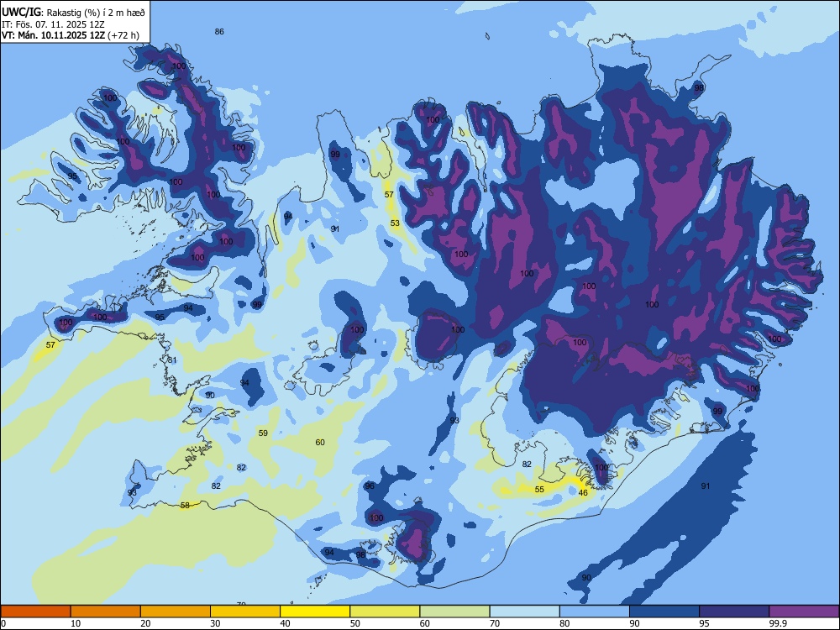Select the '10' tick label on the color scale
The width and height of the screenshot is (840, 630).
(x=76, y=623)
